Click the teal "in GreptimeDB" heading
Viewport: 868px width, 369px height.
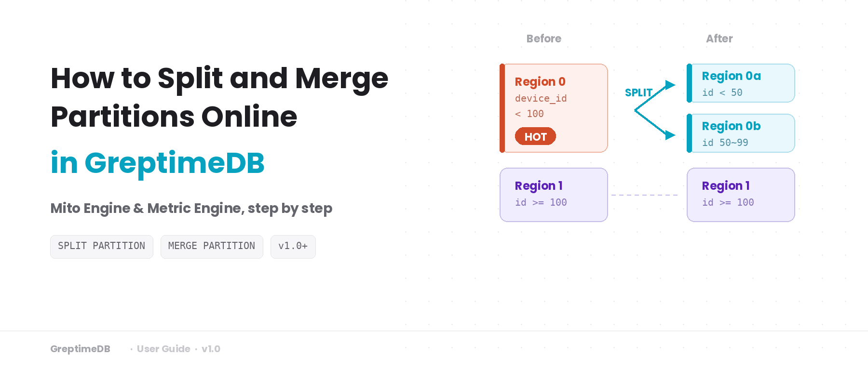point(158,163)
